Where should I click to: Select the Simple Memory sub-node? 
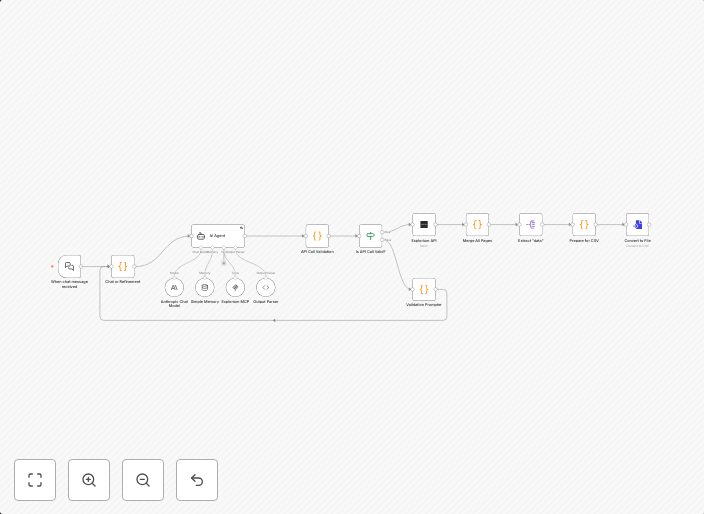point(205,287)
